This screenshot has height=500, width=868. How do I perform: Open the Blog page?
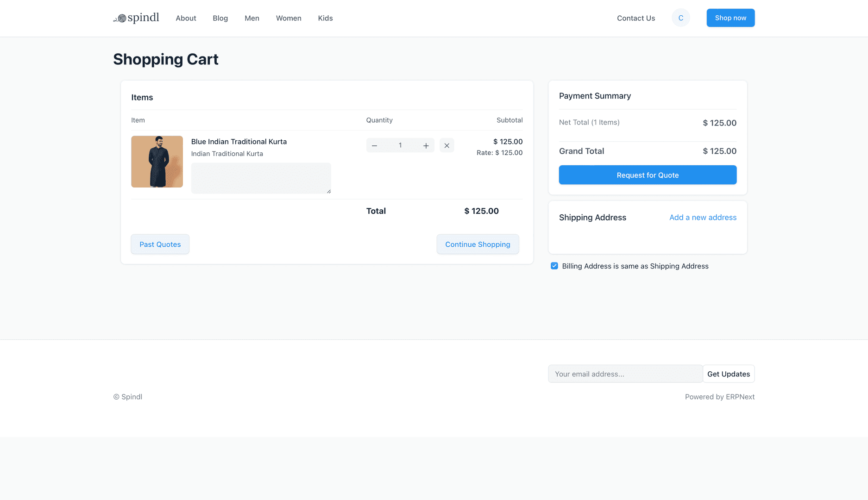click(x=220, y=18)
